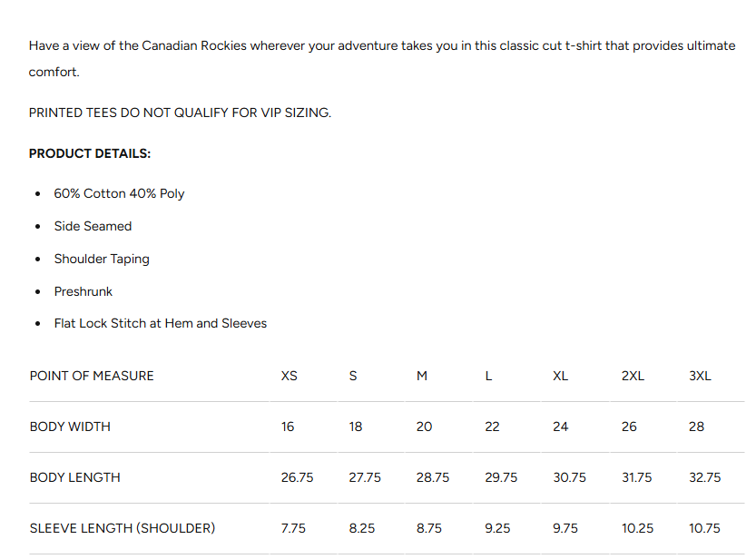The width and height of the screenshot is (756, 559).
Task: Click body length value 29.75 for L
Action: click(x=501, y=477)
